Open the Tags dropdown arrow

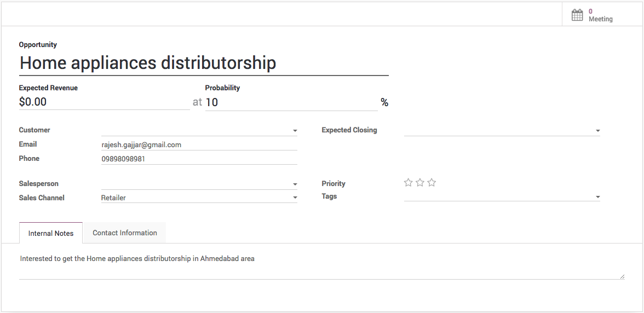(597, 197)
